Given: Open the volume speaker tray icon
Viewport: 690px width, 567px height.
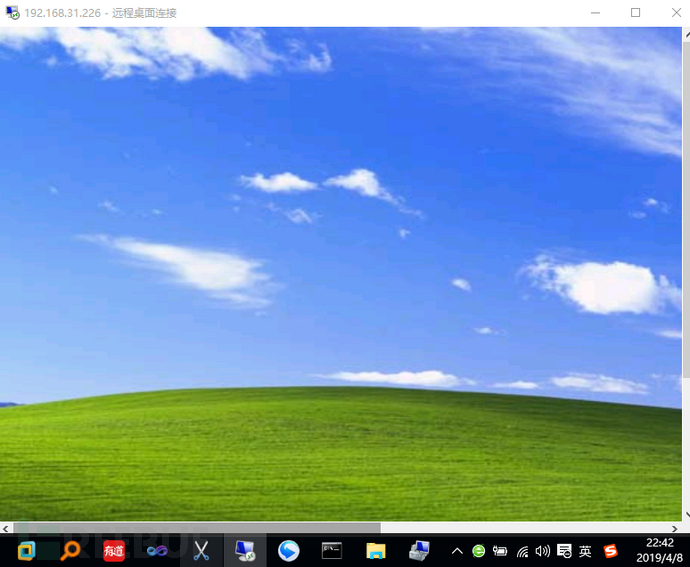Looking at the screenshot, I should (543, 551).
